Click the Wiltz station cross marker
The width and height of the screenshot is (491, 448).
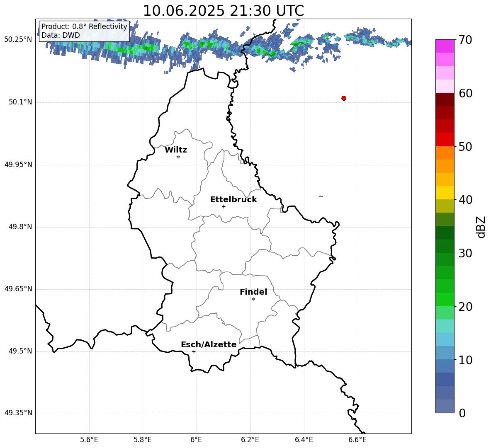(178, 157)
